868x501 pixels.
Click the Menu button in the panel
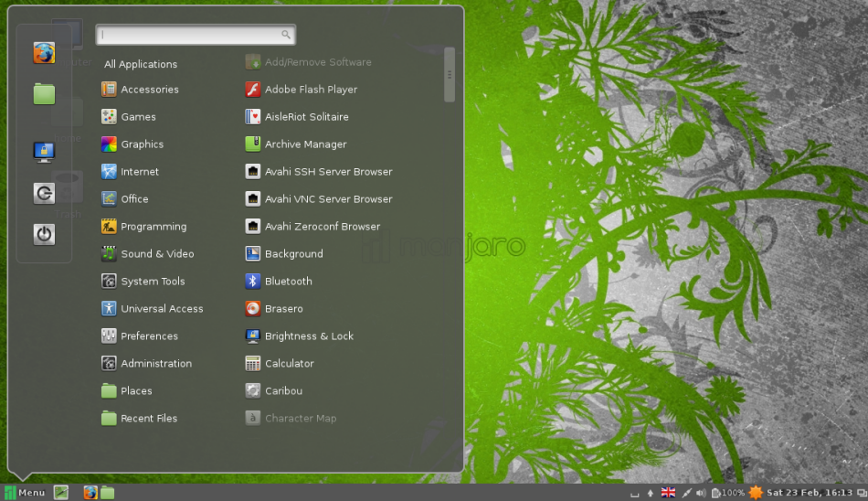click(x=25, y=492)
